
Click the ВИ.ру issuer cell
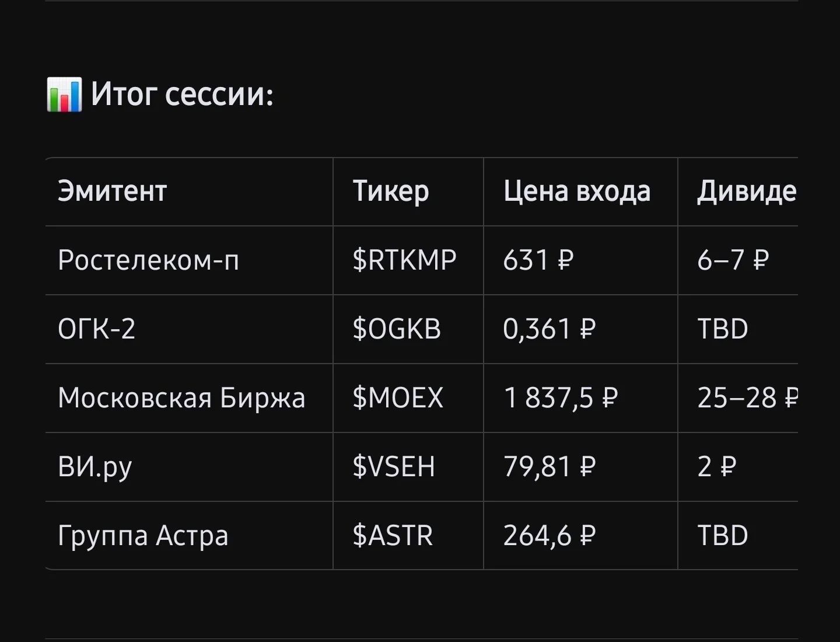[x=95, y=467]
